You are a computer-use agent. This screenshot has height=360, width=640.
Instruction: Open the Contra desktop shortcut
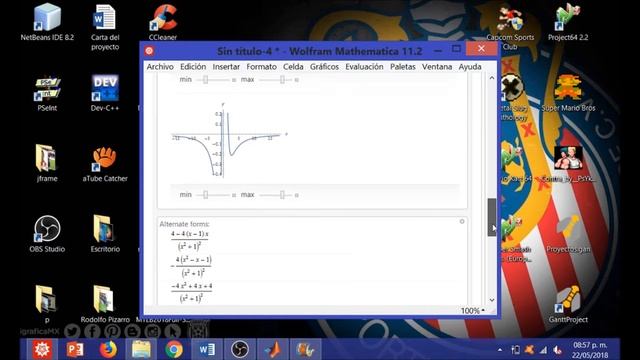[568, 163]
